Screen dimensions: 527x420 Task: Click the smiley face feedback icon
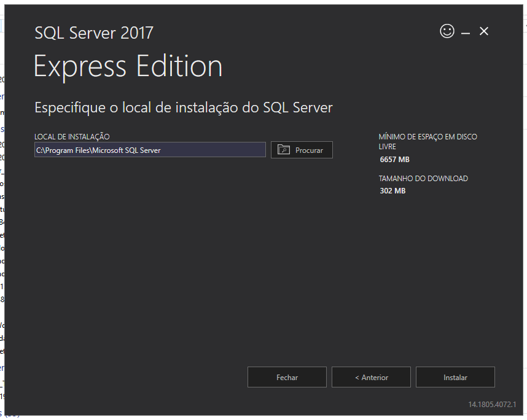tap(447, 31)
